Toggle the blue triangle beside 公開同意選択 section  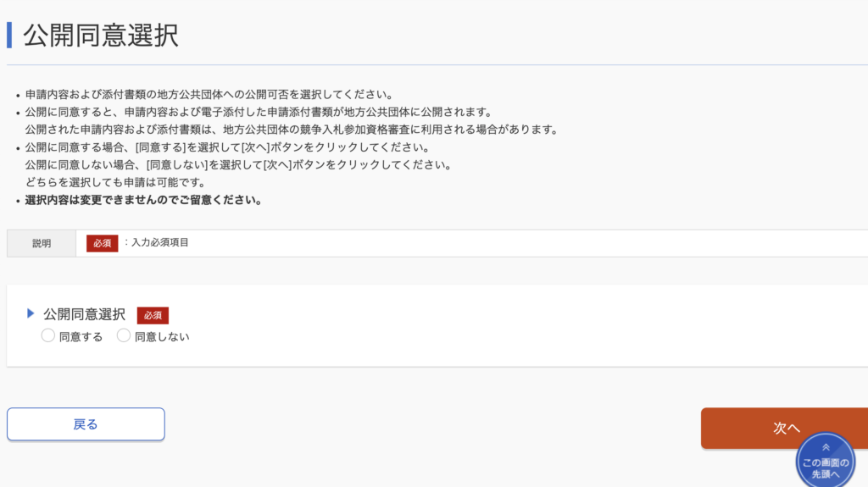pyautogui.click(x=31, y=313)
